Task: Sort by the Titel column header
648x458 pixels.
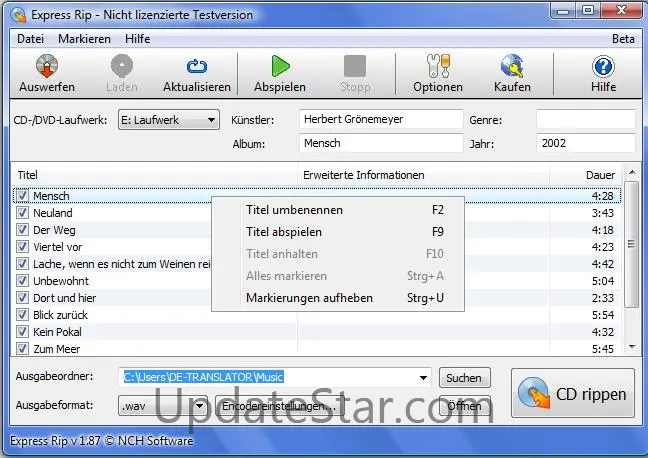Action: (x=154, y=175)
